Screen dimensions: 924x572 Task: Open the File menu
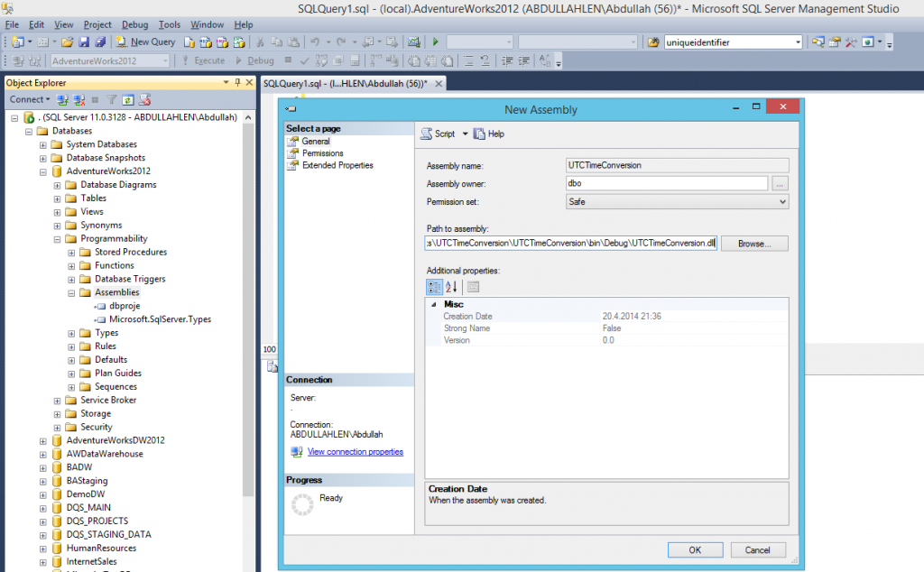12,24
